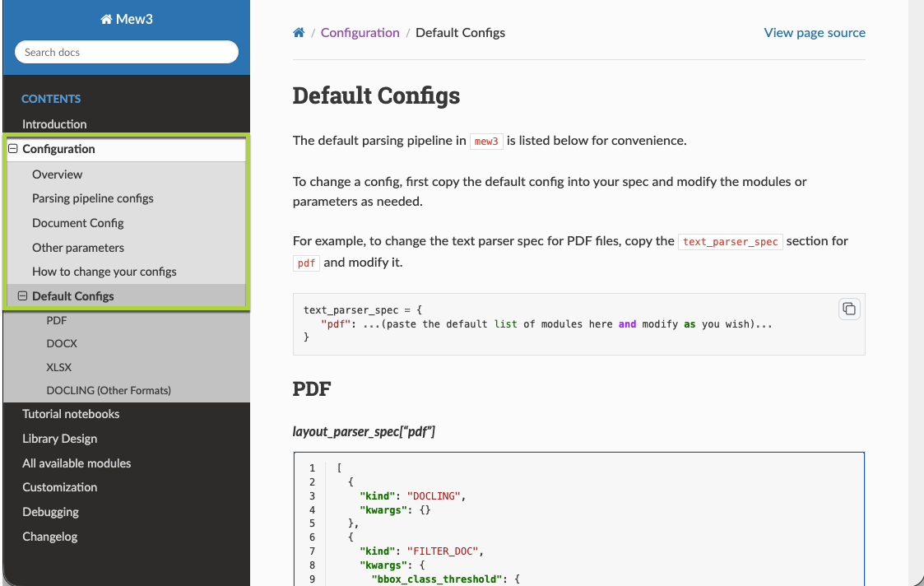Click the Mew3 home logo in sidebar
924x586 pixels.
(x=126, y=19)
